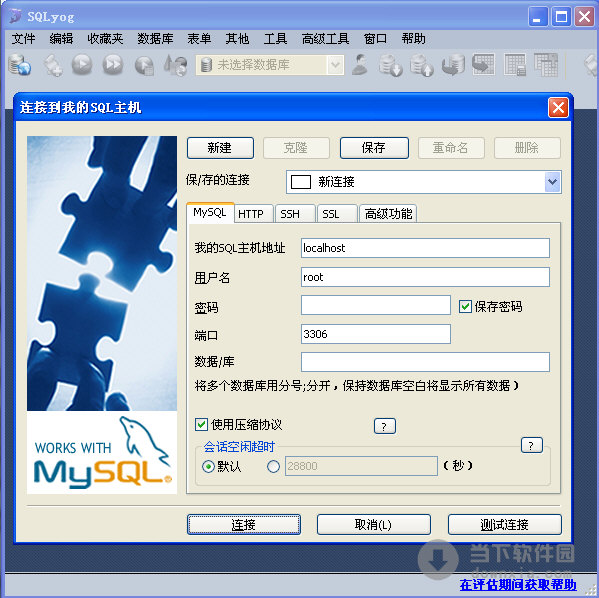The height and width of the screenshot is (598, 599).
Task: Click the refresh object browser icon
Action: pos(176,65)
